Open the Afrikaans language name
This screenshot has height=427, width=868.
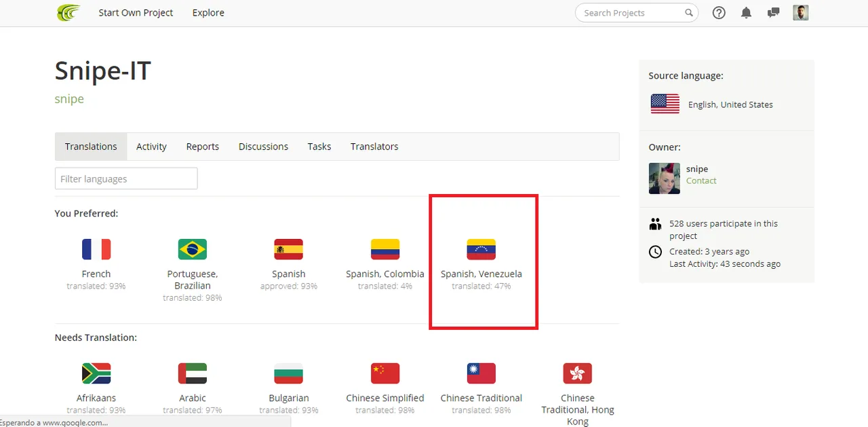pos(96,398)
